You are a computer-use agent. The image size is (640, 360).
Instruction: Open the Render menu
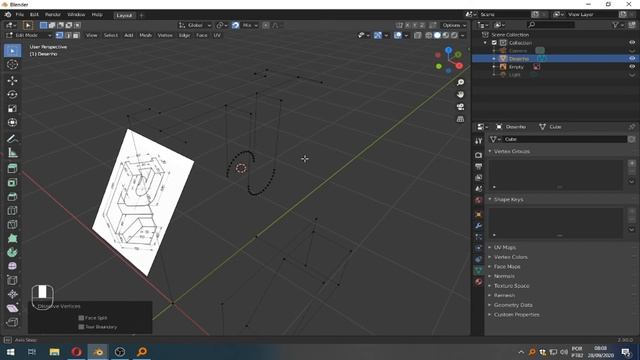(x=53, y=15)
